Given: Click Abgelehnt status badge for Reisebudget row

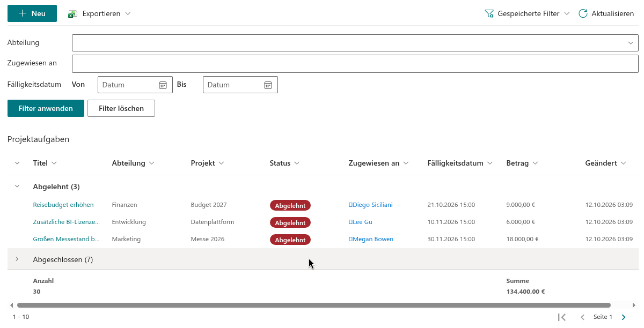Looking at the screenshot, I should [290, 205].
